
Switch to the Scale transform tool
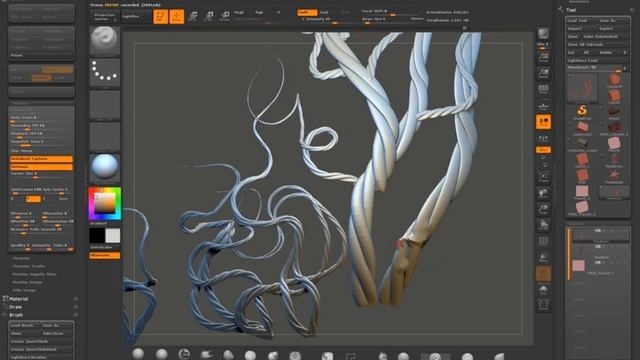coord(209,16)
